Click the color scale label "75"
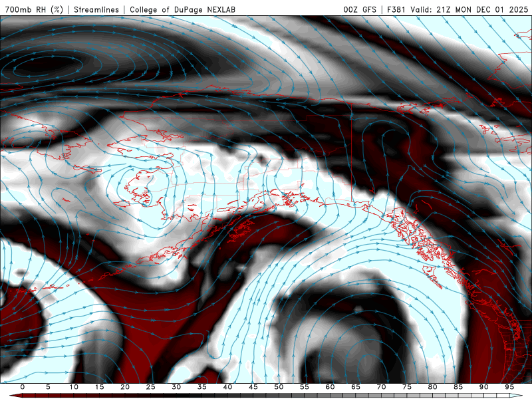532x399 pixels. 407,387
